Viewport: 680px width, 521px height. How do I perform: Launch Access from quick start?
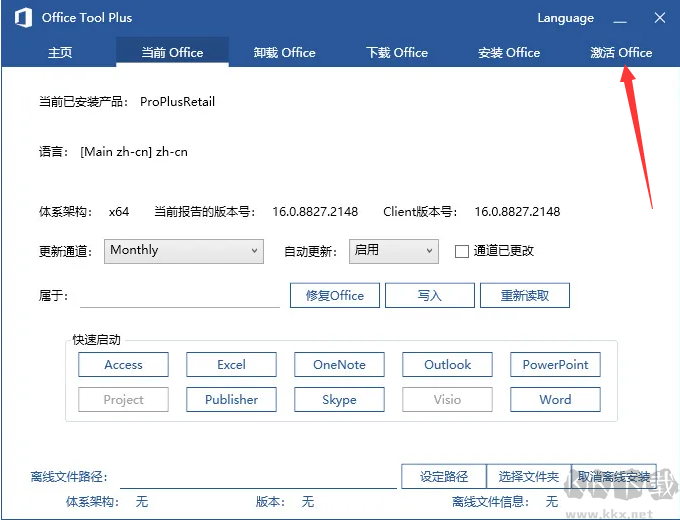click(x=124, y=364)
